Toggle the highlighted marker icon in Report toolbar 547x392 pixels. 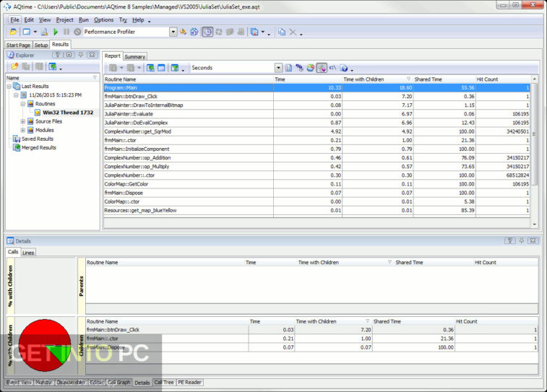tap(322, 68)
